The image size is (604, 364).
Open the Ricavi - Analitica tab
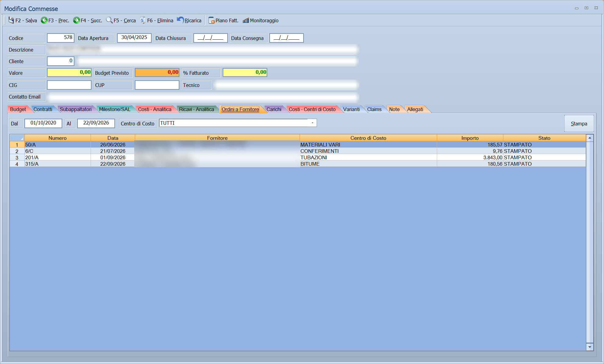click(196, 109)
